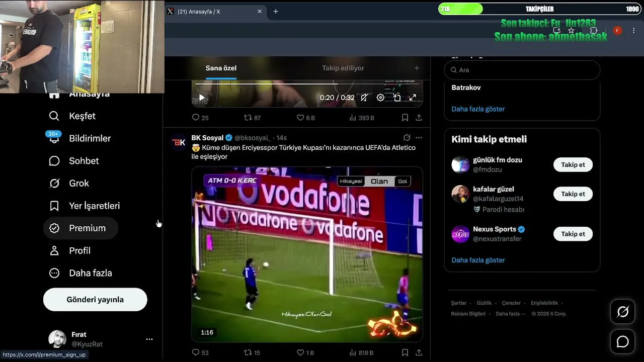Image resolution: width=644 pixels, height=362 pixels.
Task: Reply to BK Sosyal post with 53 comments
Action: pyautogui.click(x=200, y=352)
